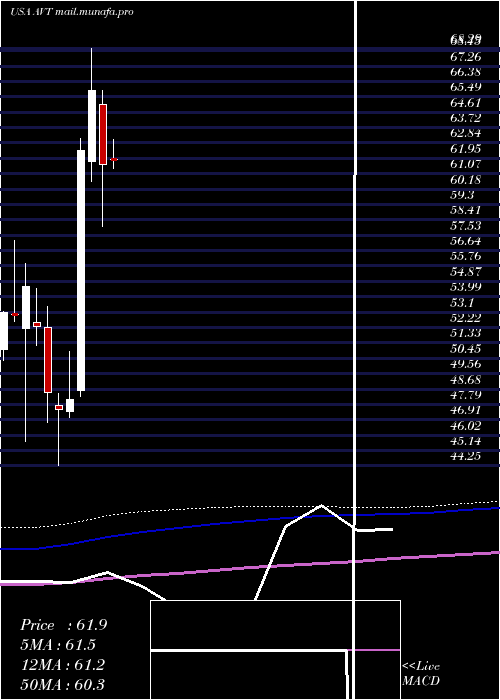Click the 67.26 price axis label
The height and width of the screenshot is (700, 500).
466,57
